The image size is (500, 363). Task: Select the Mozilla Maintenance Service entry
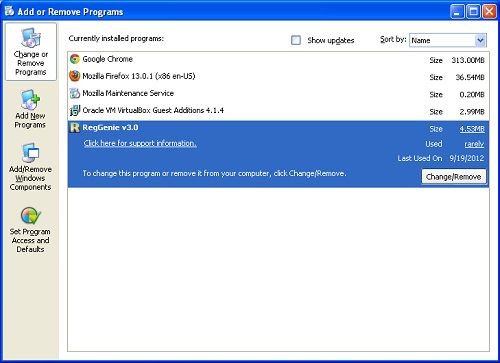pyautogui.click(x=278, y=94)
